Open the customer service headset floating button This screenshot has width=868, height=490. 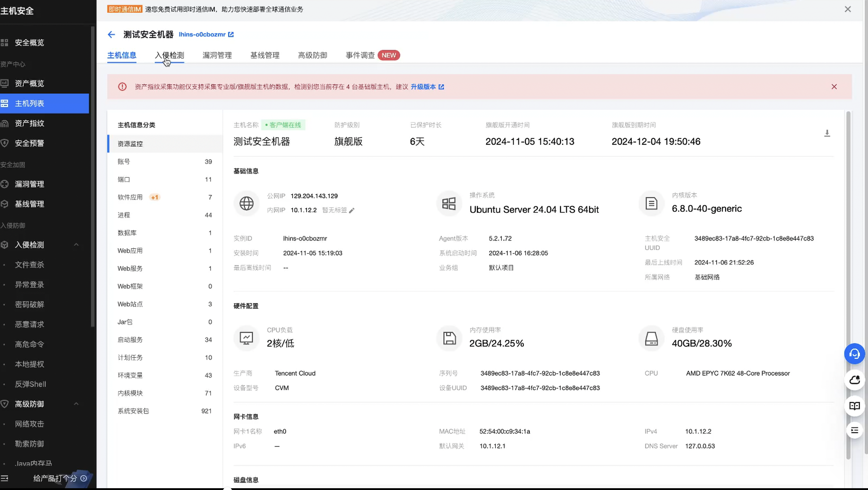pos(854,354)
